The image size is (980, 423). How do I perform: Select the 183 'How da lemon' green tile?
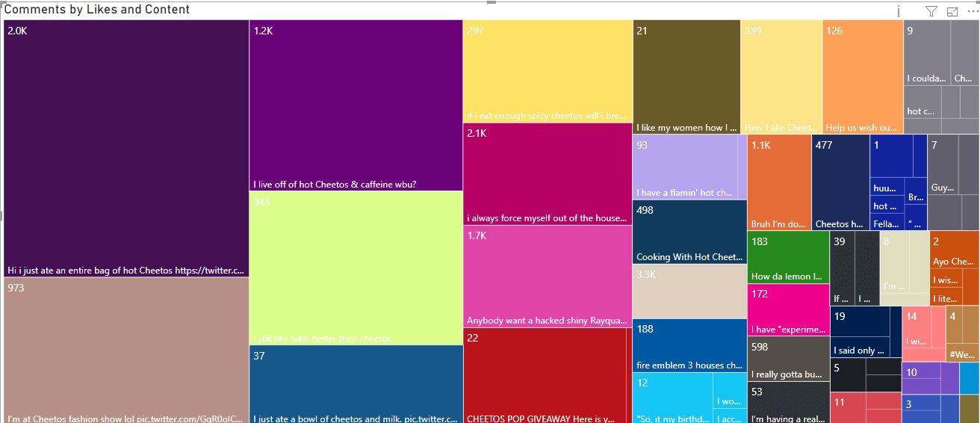[x=788, y=257]
